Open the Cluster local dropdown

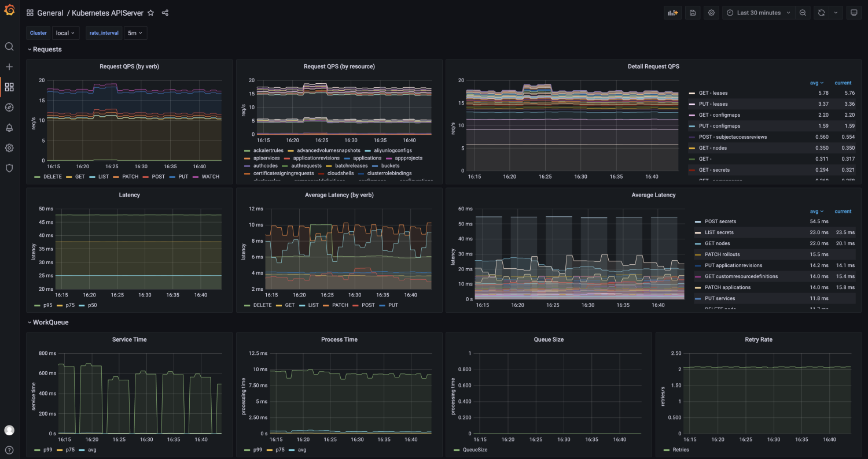click(x=65, y=33)
